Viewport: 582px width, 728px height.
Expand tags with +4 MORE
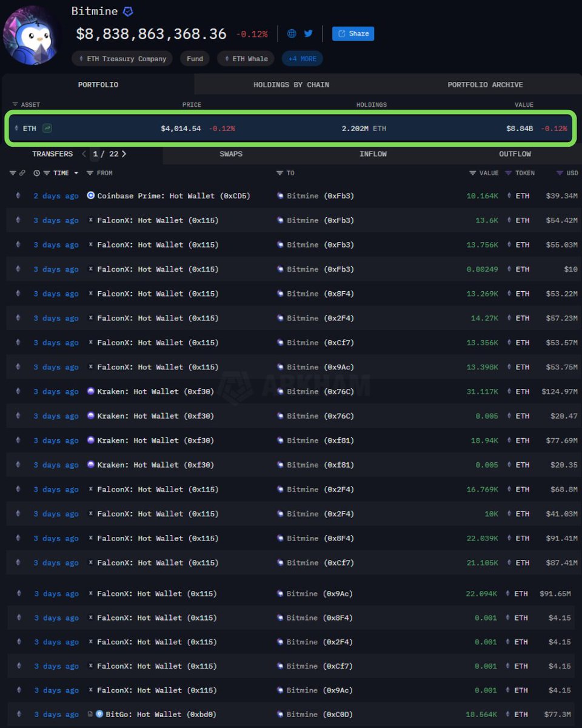tap(302, 59)
